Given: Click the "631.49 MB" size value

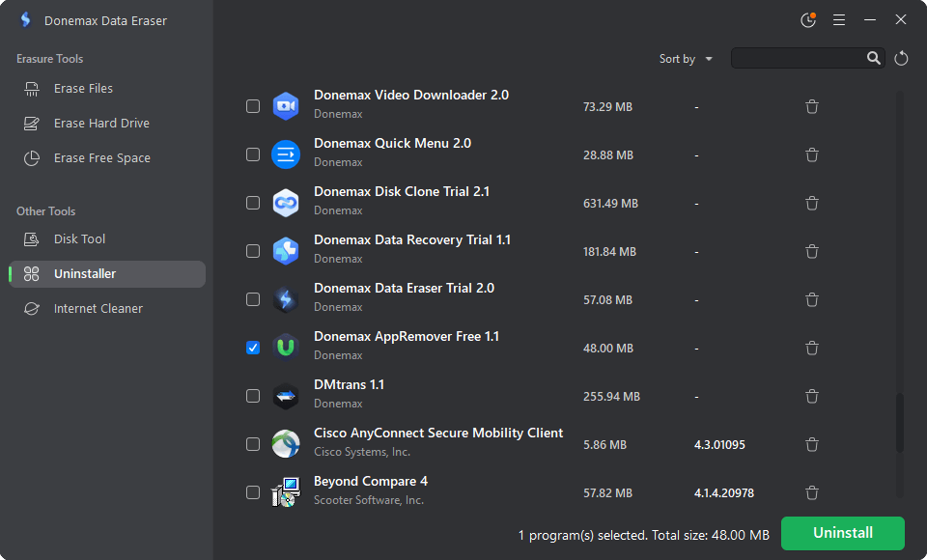Looking at the screenshot, I should tap(610, 204).
